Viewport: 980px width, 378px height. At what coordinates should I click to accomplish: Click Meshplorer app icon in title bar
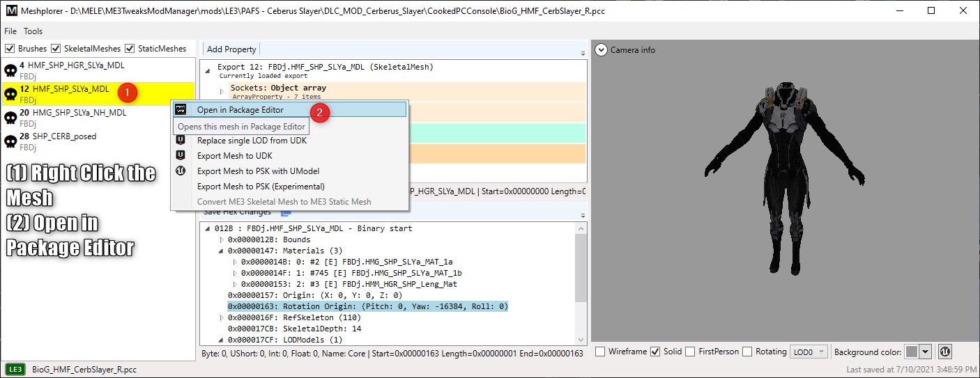point(11,10)
